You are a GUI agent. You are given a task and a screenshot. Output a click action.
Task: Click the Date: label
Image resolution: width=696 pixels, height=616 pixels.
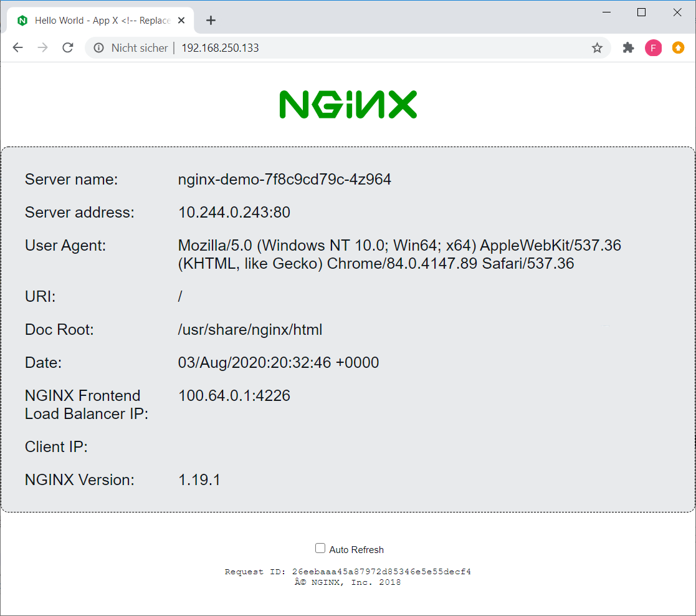coord(43,362)
